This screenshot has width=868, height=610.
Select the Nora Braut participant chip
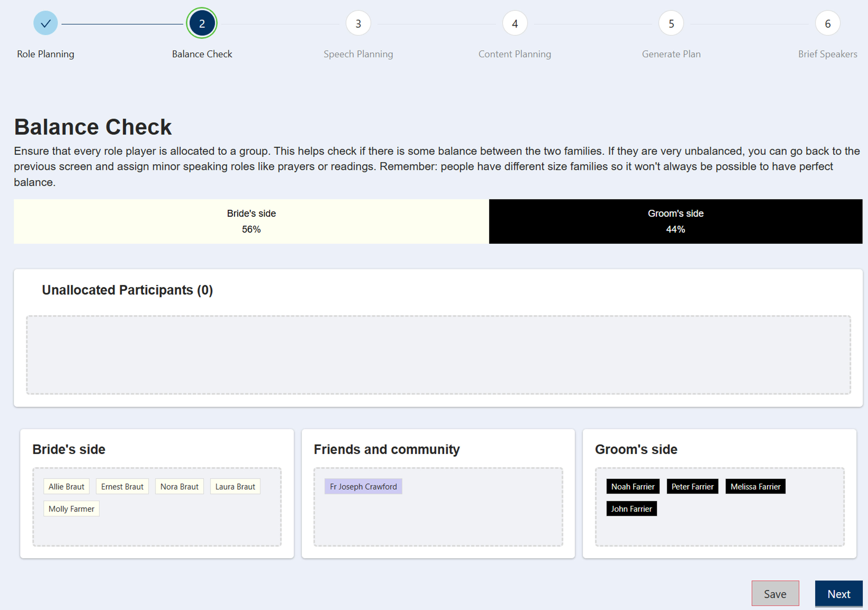coord(179,487)
